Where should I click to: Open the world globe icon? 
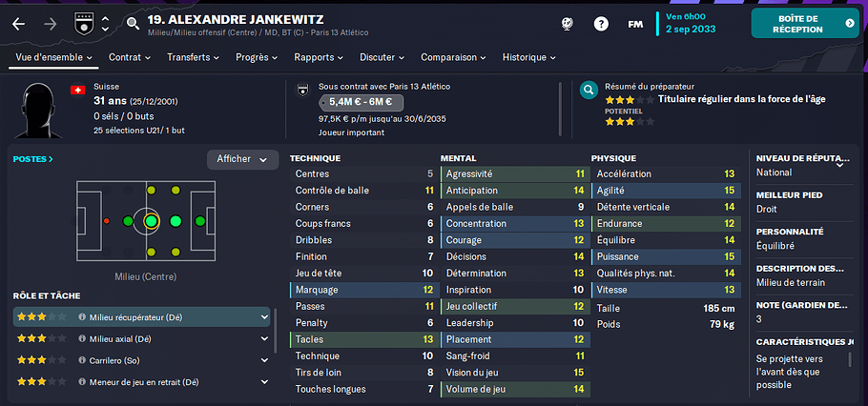(567, 24)
